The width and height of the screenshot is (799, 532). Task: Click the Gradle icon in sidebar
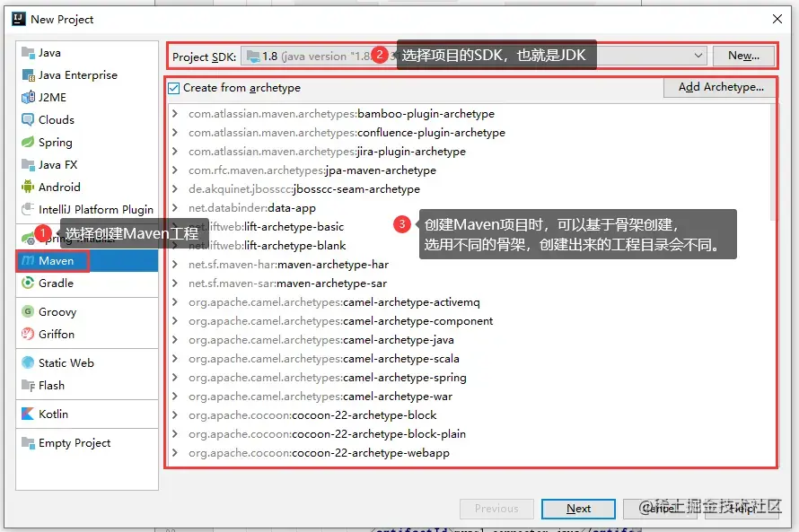click(x=28, y=283)
